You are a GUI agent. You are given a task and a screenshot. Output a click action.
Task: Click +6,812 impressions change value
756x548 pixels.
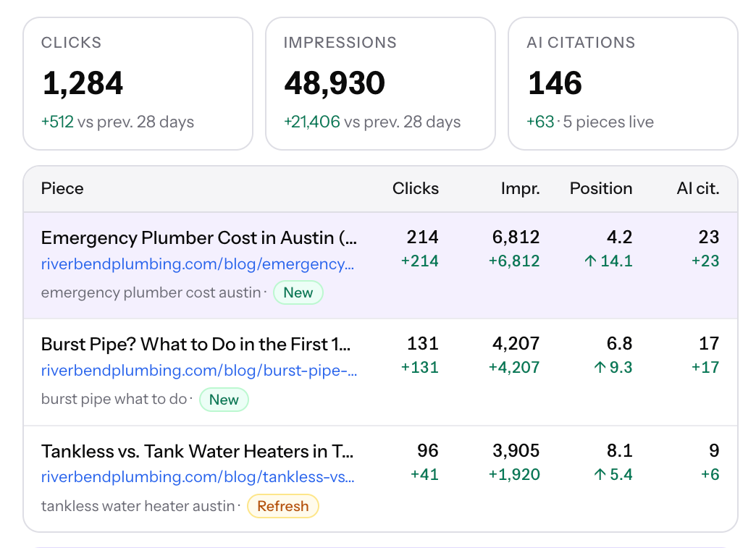point(514,261)
